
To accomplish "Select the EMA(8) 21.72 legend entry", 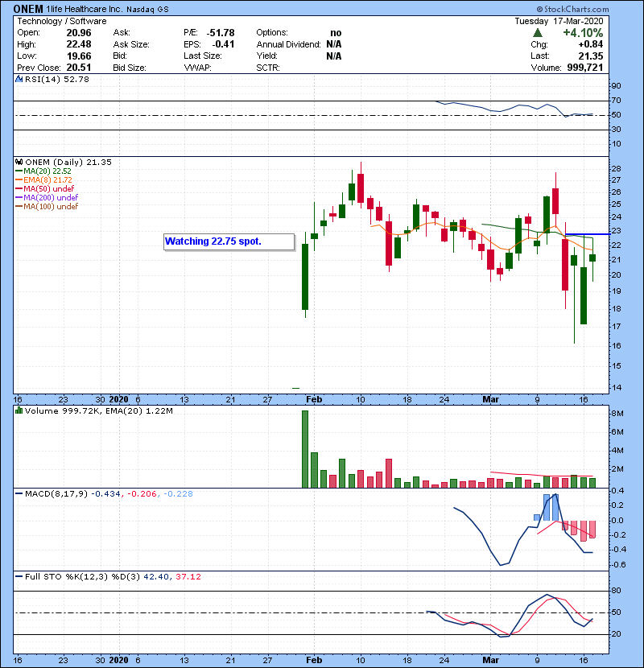I will (x=44, y=180).
